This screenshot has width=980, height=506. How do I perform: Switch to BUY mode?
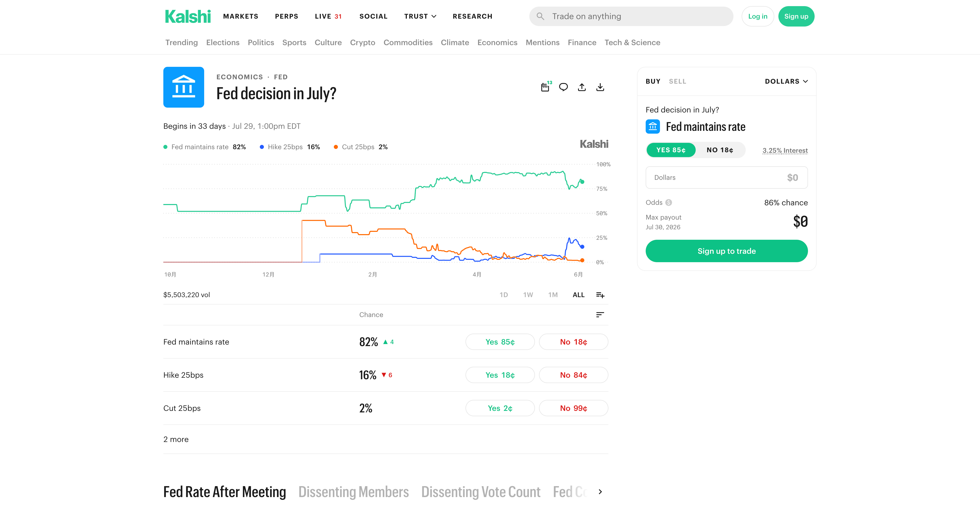[653, 81]
